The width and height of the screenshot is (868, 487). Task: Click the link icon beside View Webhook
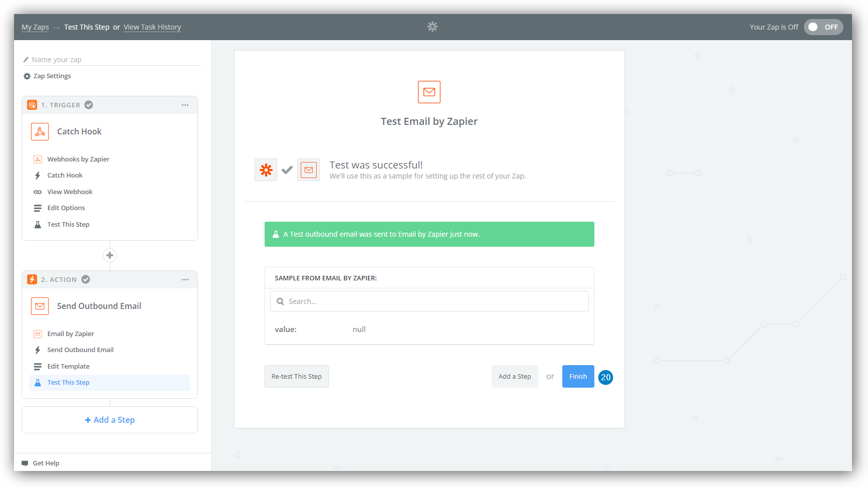coord(38,192)
